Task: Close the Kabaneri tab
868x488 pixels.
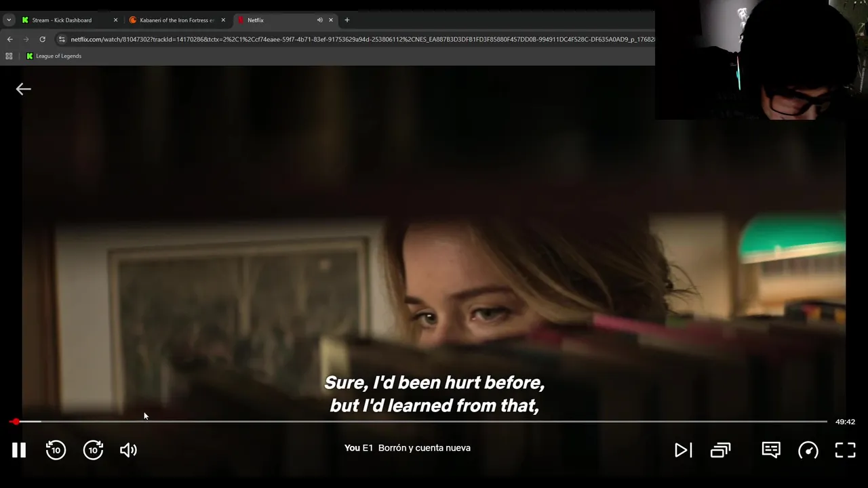Action: coord(223,20)
